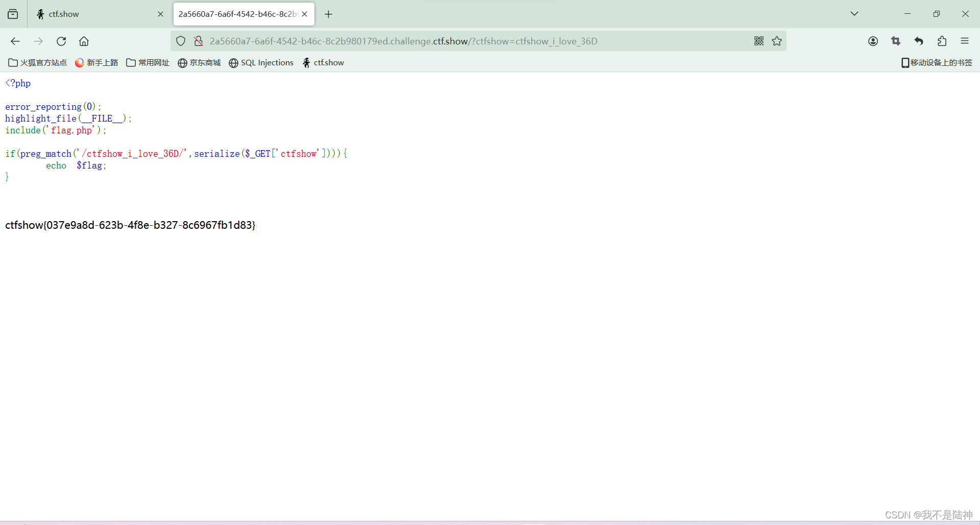Focus the URL address bar
This screenshot has height=525, width=980.
(x=478, y=41)
